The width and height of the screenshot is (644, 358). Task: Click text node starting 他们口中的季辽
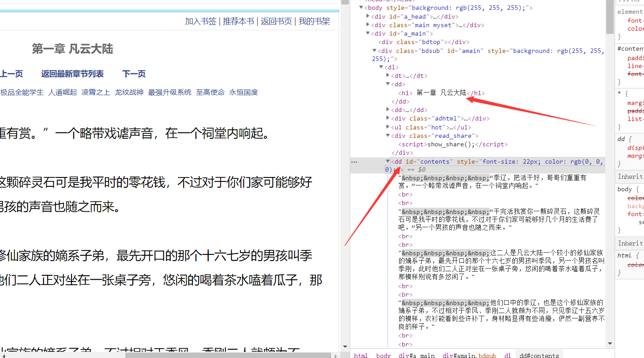coord(501,314)
